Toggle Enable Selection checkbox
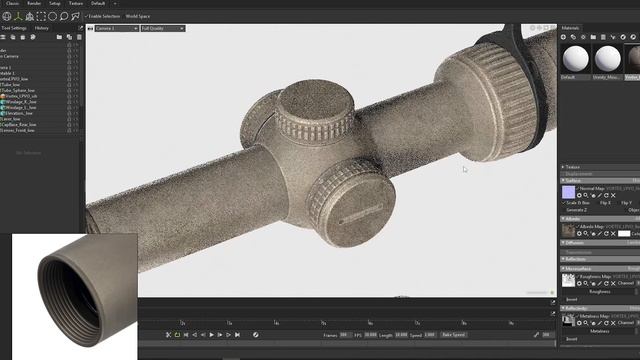 87,16
